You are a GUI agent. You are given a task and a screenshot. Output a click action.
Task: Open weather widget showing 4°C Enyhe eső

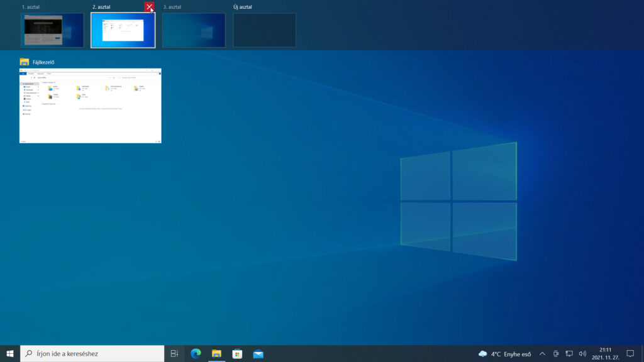(505, 354)
